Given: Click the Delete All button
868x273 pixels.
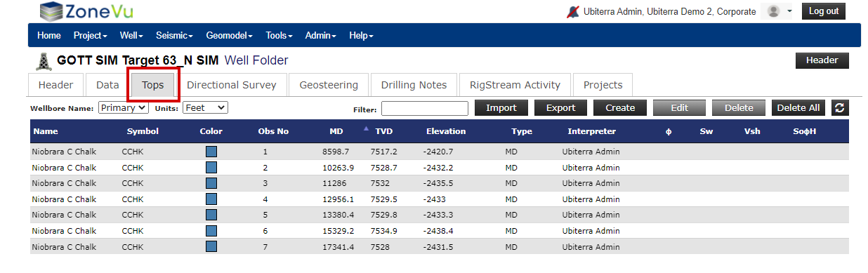Looking at the screenshot, I should tap(798, 108).
